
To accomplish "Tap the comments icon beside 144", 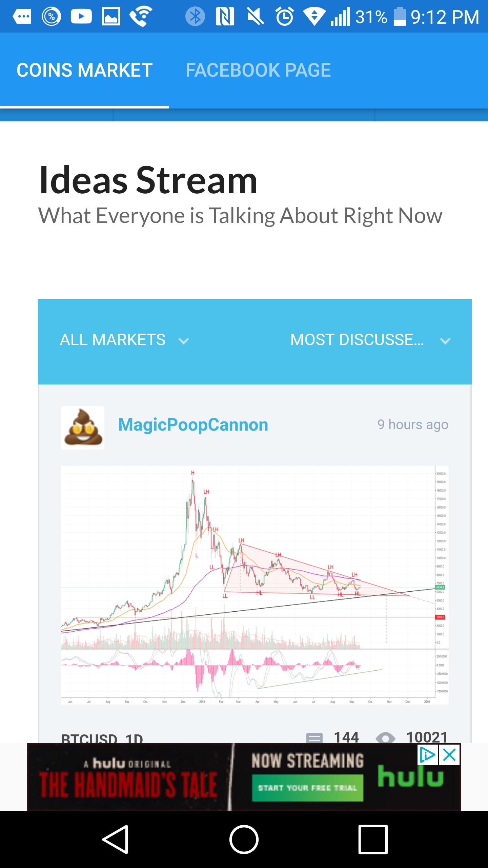I will pos(314,737).
